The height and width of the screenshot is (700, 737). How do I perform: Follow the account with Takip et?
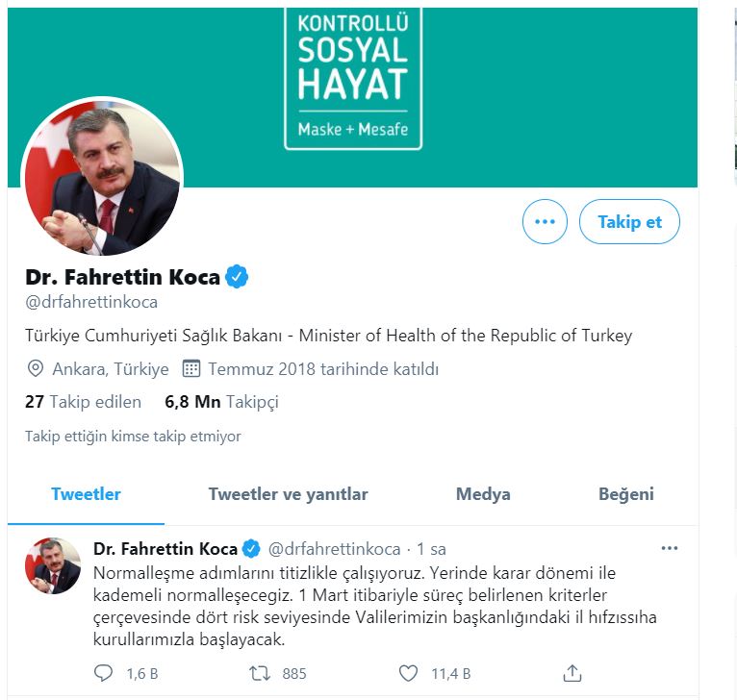tap(629, 222)
